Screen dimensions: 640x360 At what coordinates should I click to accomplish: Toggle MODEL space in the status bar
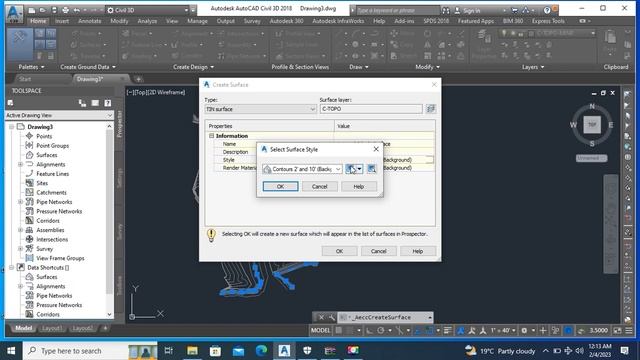click(x=320, y=330)
